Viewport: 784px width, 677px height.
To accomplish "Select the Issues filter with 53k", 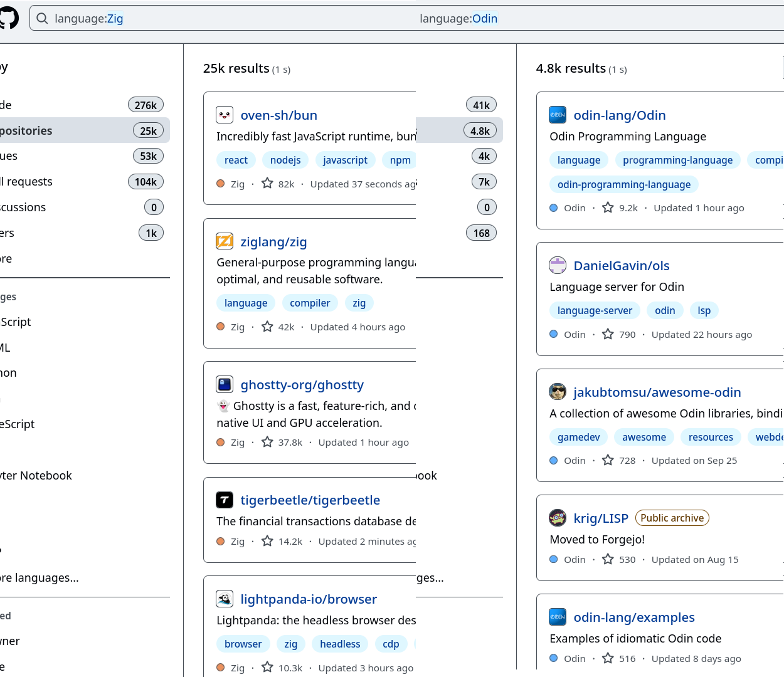I will [x=84, y=155].
